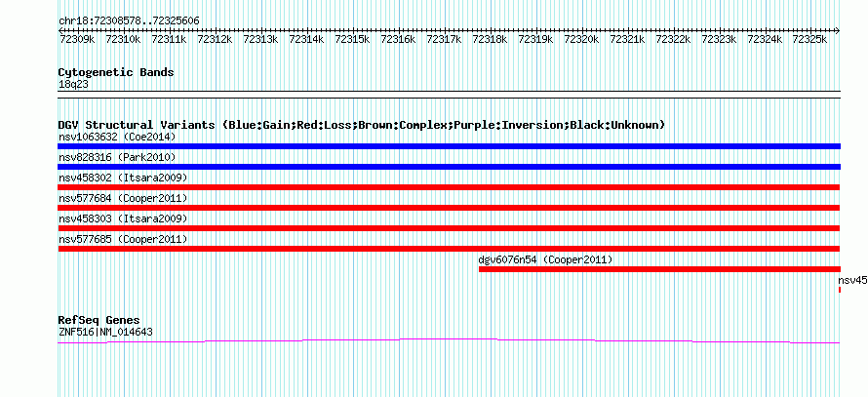Click the ZNF516 gene magenta track line
Screen dimensions: 868x397
(x=449, y=341)
